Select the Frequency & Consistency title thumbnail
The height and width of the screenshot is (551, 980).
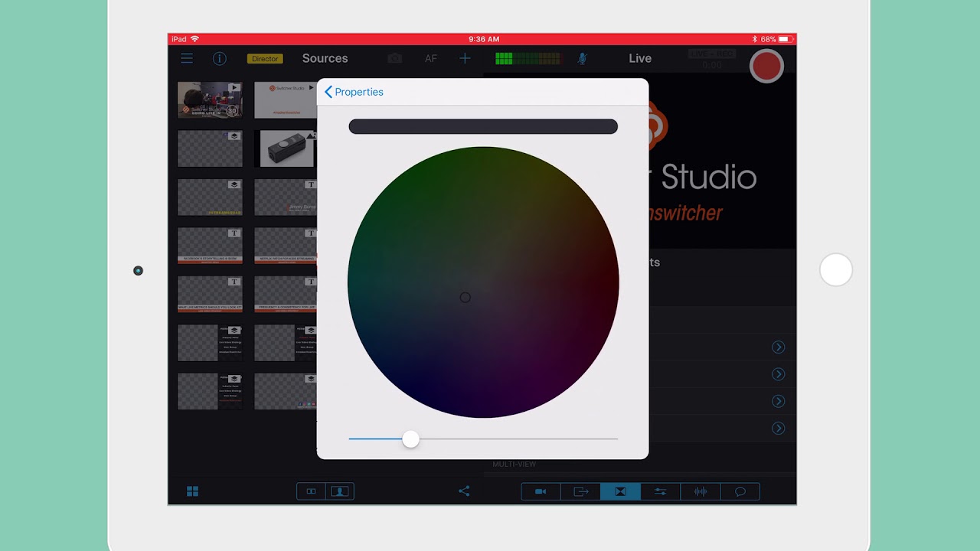tap(286, 295)
